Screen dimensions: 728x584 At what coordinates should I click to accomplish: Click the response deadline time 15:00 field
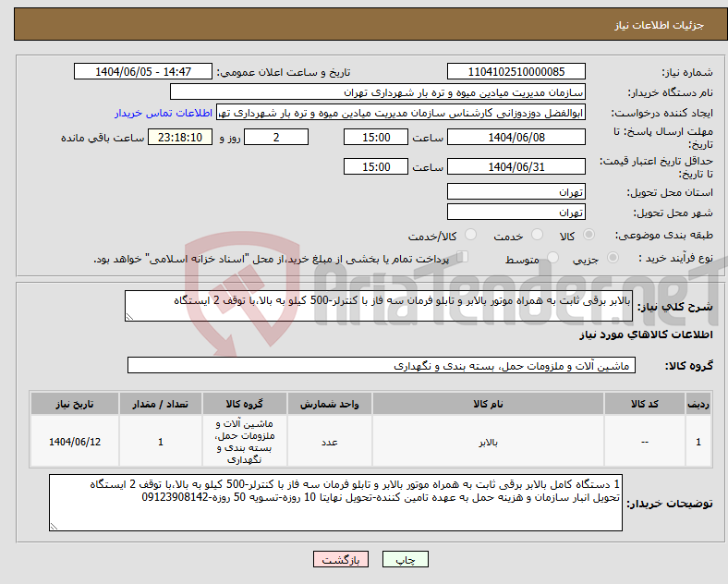coord(376,138)
